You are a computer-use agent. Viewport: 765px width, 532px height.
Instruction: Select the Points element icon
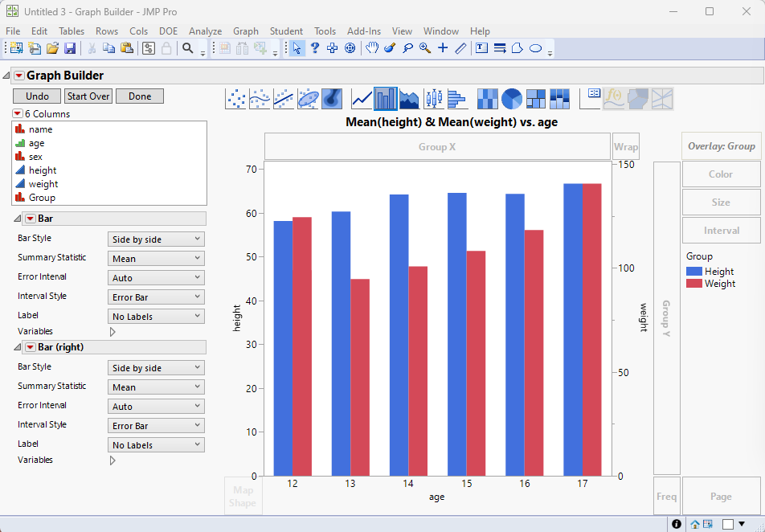click(236, 98)
